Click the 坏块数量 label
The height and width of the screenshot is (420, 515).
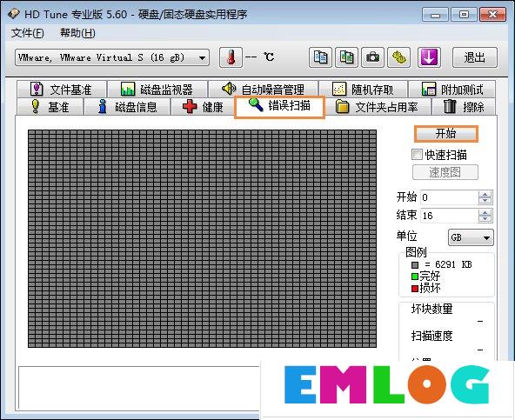pos(431,309)
